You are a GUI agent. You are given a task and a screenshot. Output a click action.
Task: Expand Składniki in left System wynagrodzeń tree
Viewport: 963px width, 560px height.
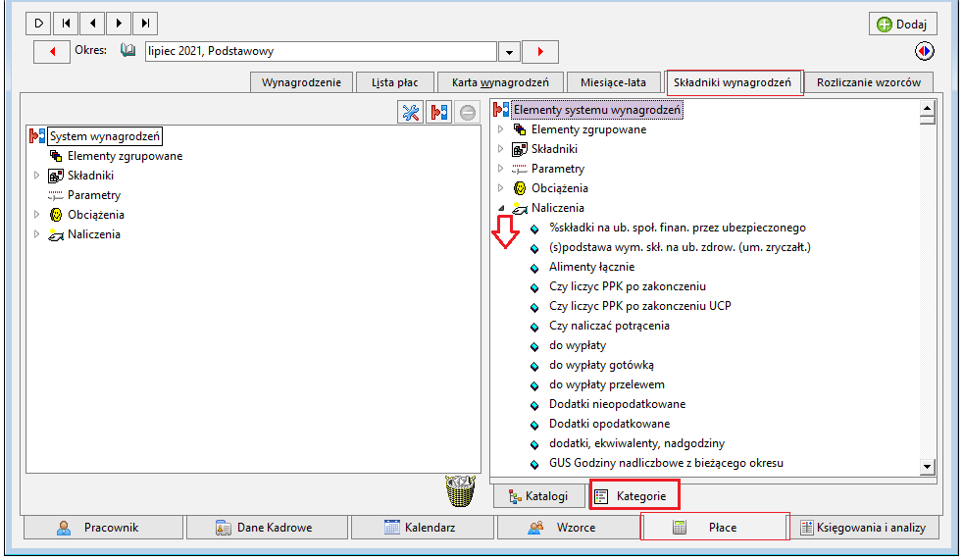pos(37,176)
